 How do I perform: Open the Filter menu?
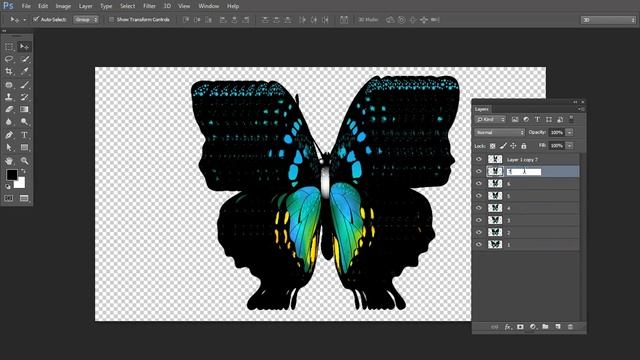149,6
